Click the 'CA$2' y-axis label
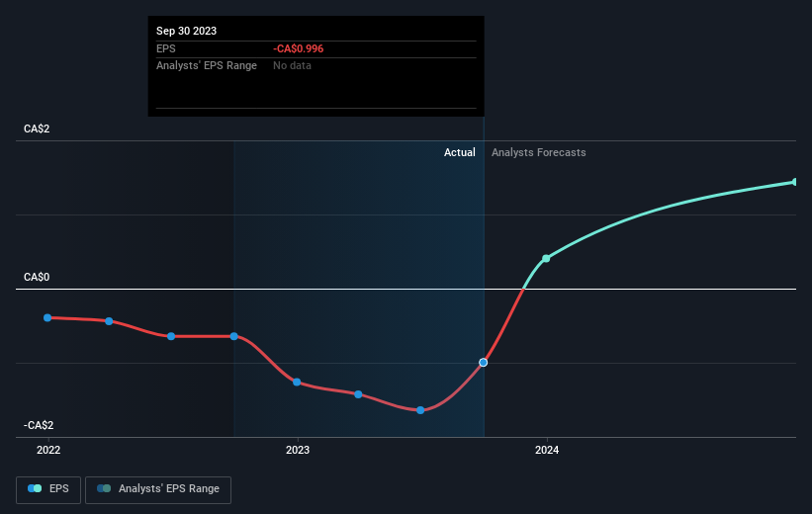Screen dimensions: 812x514 point(37,128)
